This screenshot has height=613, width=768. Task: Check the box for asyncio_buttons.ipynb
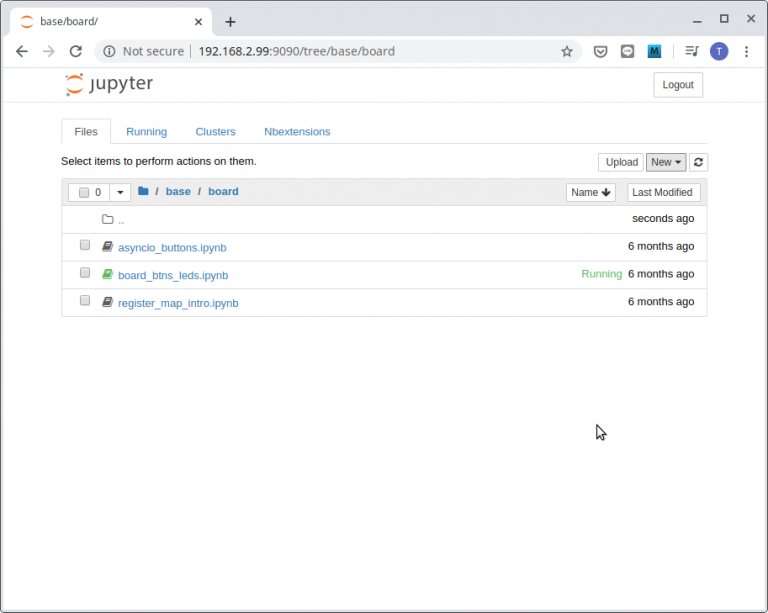coord(85,246)
